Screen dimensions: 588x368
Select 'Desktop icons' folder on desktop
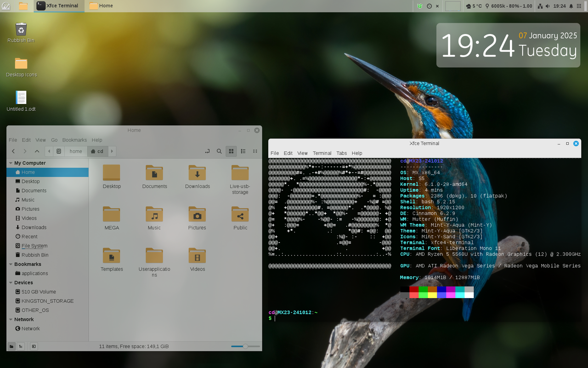[x=21, y=67]
